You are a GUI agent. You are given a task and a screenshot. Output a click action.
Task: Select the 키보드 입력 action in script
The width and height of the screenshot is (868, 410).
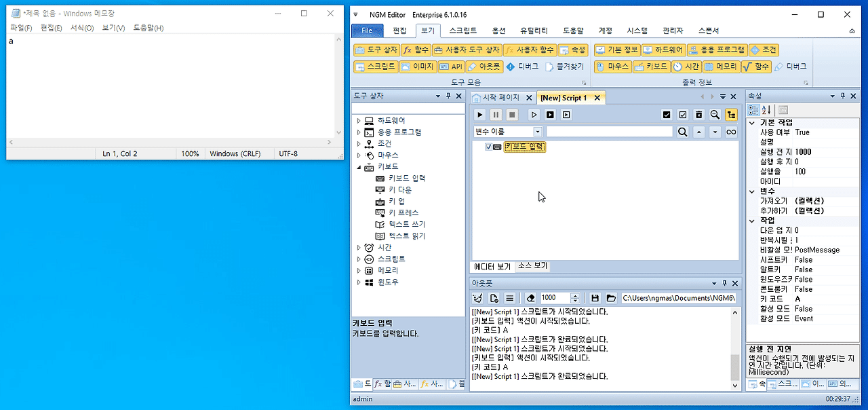point(525,147)
